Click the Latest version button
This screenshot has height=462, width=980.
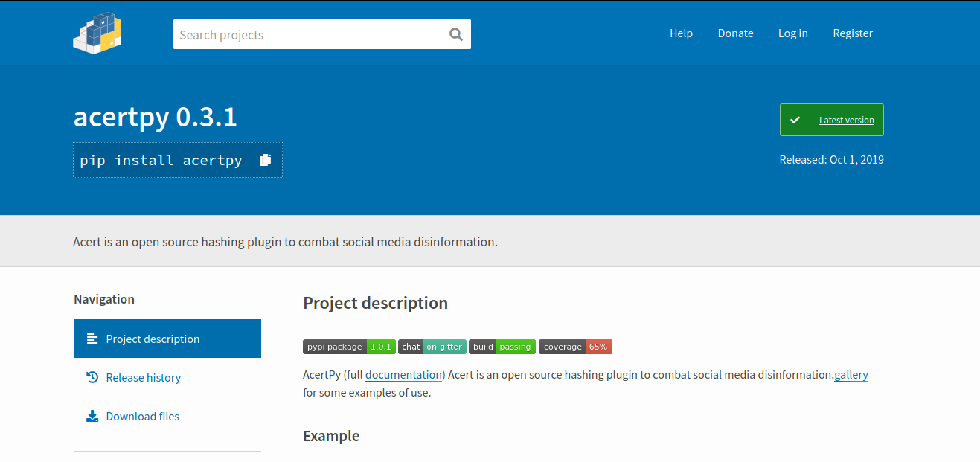(x=832, y=120)
